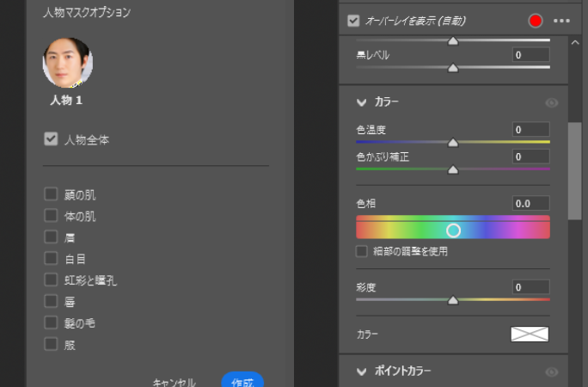Toggle the カラー section eye icon
588x387 pixels.
(552, 102)
